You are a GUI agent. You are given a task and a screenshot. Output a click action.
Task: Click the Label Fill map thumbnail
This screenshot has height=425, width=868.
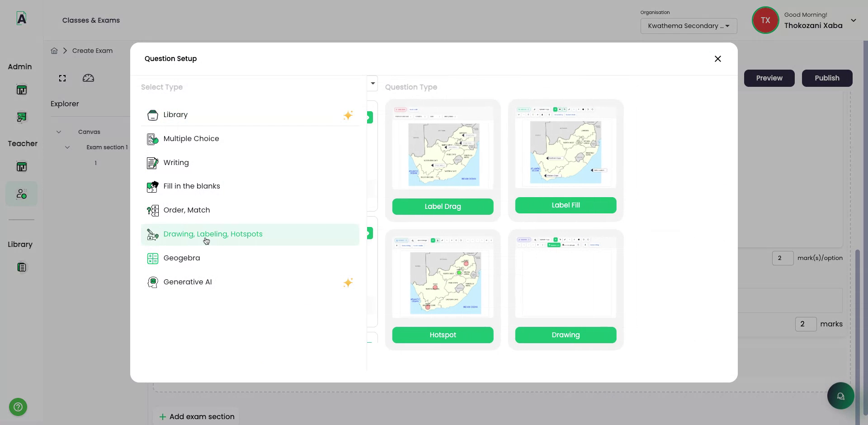pyautogui.click(x=566, y=151)
